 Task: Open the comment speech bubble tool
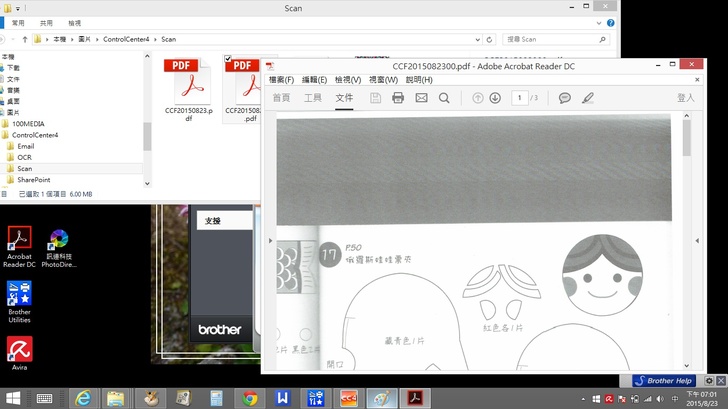click(565, 98)
